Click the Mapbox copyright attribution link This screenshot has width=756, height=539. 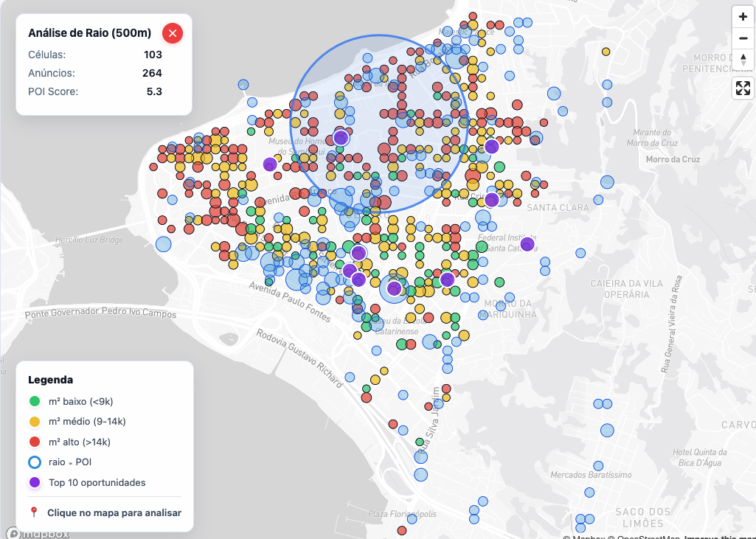pyautogui.click(x=586, y=536)
